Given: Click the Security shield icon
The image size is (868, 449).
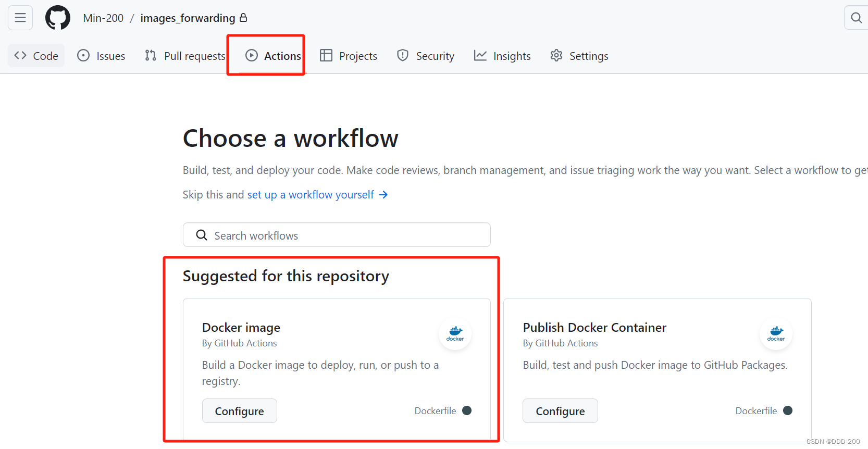Looking at the screenshot, I should point(403,55).
